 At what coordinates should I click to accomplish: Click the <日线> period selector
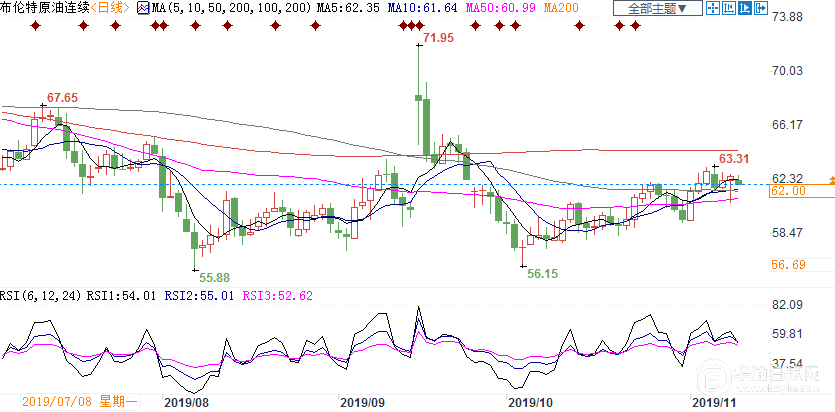click(x=109, y=7)
